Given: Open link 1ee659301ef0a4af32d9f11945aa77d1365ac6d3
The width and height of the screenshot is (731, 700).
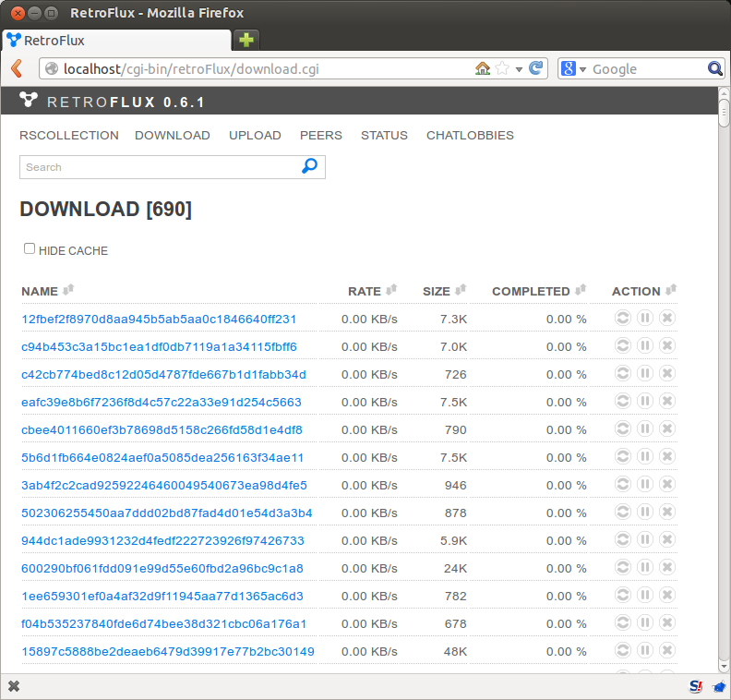Looking at the screenshot, I should (x=162, y=596).
